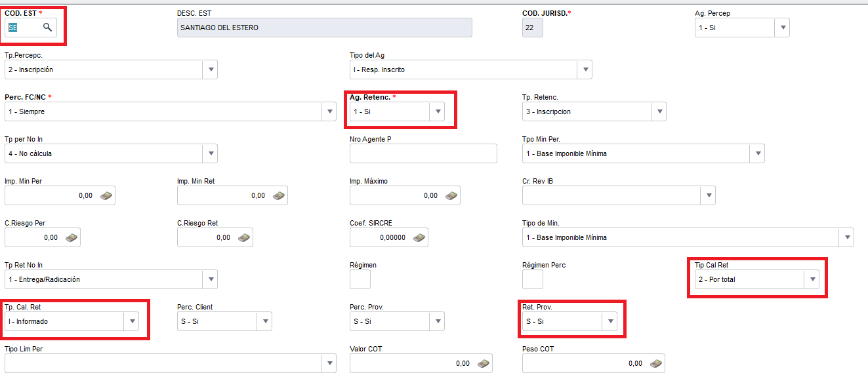868x377 pixels.
Task: Open calculator icon in Peso COT
Action: click(656, 363)
